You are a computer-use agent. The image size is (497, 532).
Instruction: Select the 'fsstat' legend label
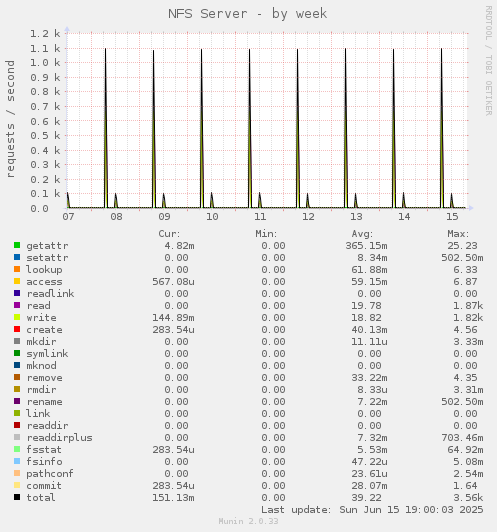pos(44,450)
